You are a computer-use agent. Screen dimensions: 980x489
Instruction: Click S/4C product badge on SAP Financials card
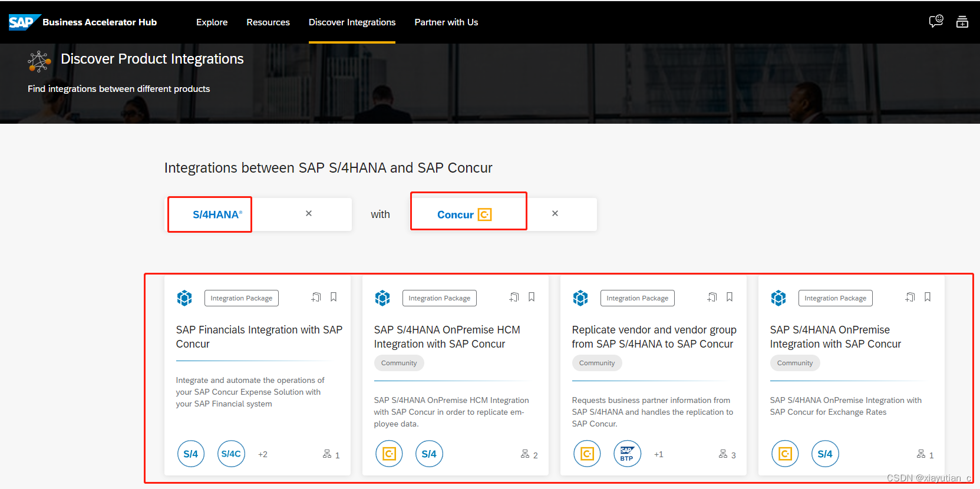click(x=231, y=454)
